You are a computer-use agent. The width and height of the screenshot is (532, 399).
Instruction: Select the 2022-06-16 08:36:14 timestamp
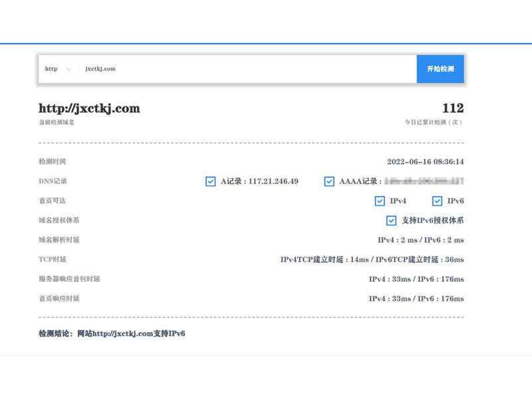point(425,162)
